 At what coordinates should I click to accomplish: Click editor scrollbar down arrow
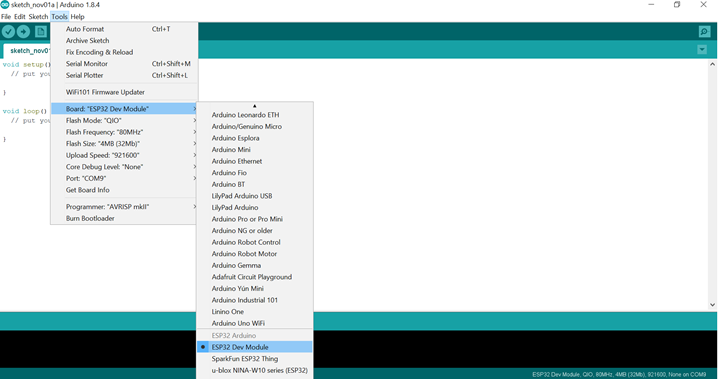pyautogui.click(x=712, y=304)
